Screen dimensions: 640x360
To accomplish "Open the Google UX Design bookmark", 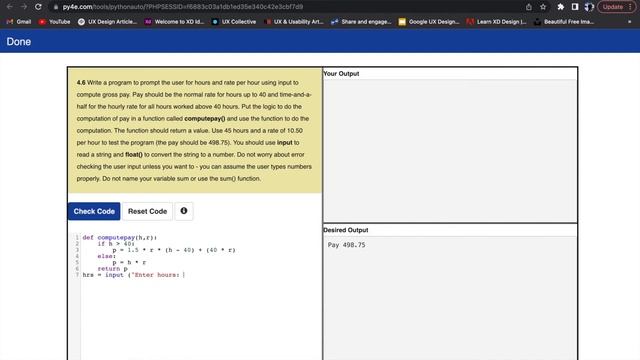I will point(429,22).
